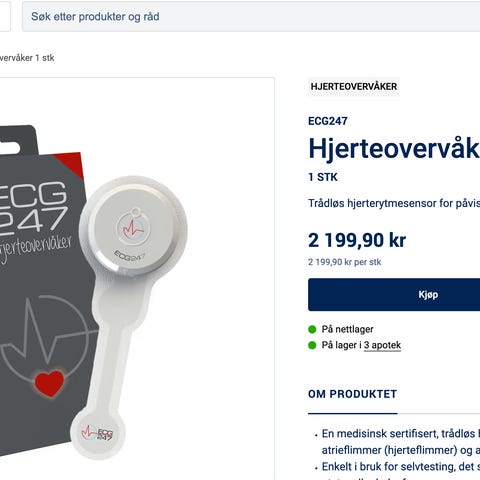480x480 pixels.
Task: Click the large ECG 247 lettering on the box
Action: pyautogui.click(x=32, y=207)
